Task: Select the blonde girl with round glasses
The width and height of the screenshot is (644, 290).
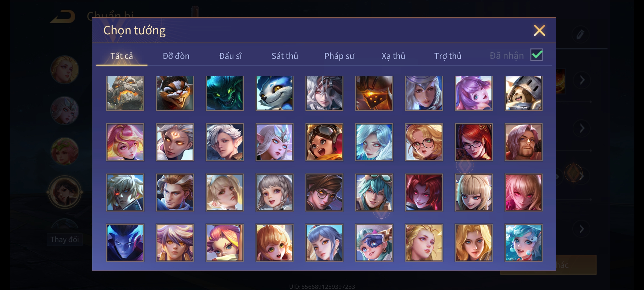Action: pos(424,142)
